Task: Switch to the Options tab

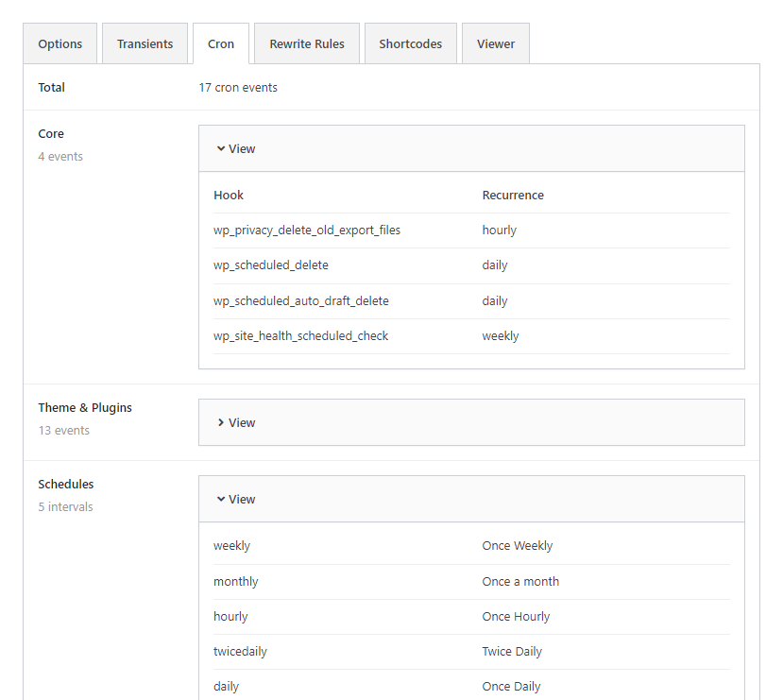Action: (x=60, y=43)
